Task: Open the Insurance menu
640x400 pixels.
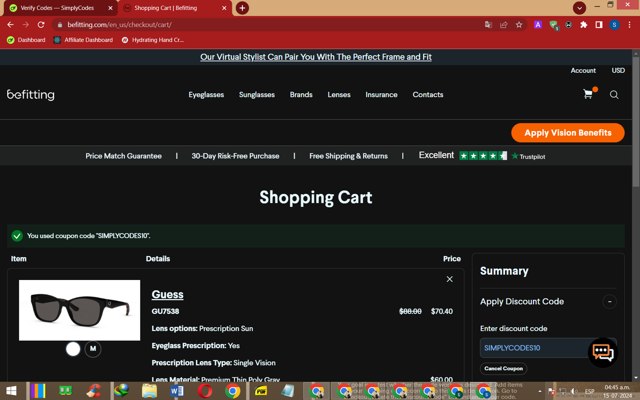Action: pyautogui.click(x=381, y=95)
